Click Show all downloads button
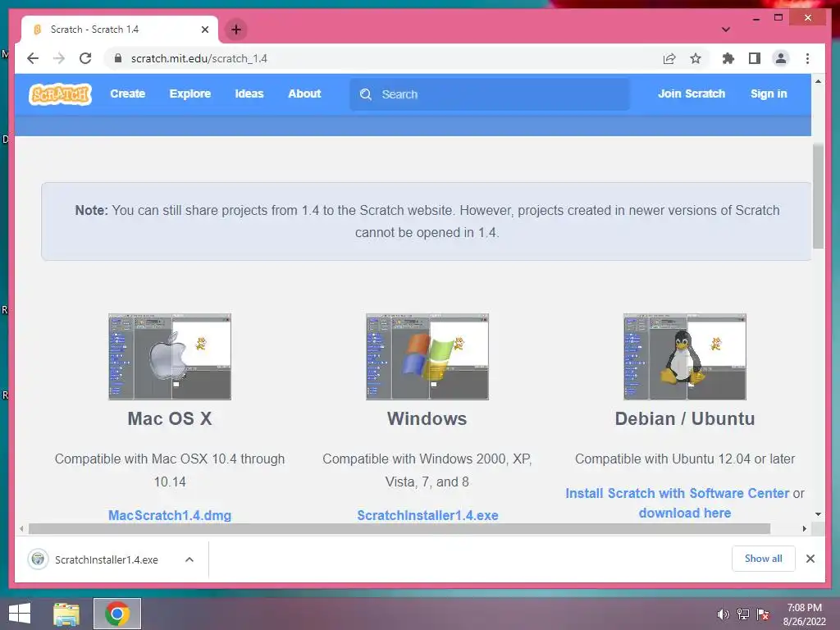Viewport: 840px width, 630px height. [x=764, y=559]
